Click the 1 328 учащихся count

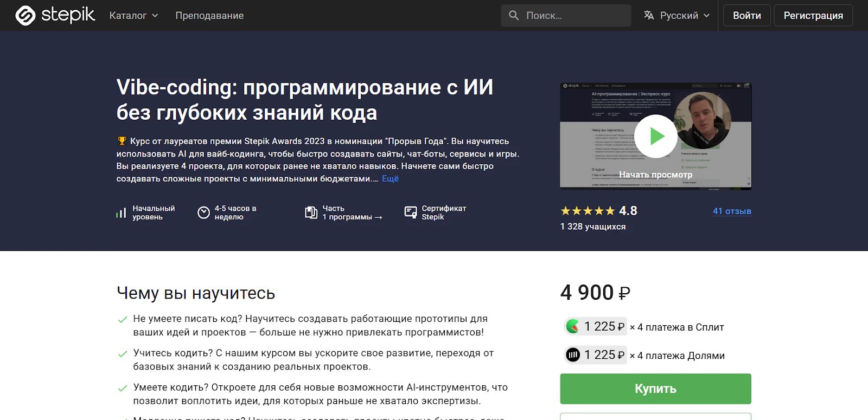[593, 227]
